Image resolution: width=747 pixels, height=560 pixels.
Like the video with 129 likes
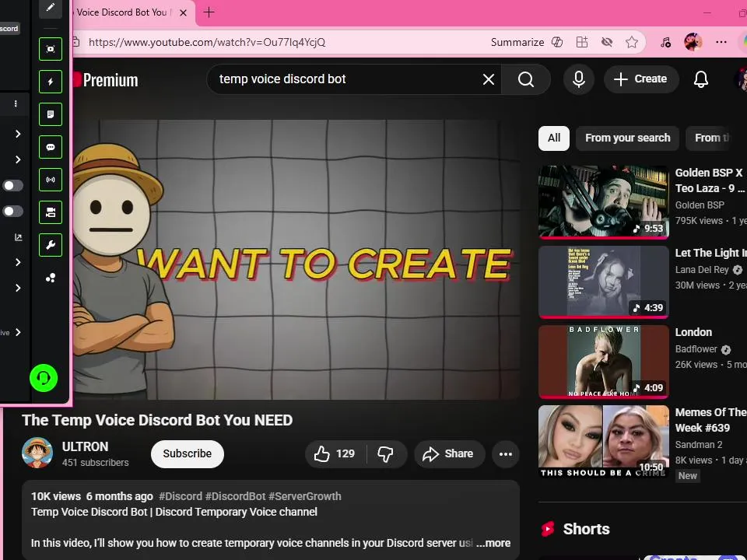[335, 453]
